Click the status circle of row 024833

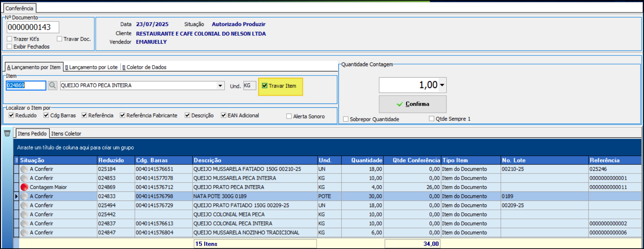tap(24, 196)
